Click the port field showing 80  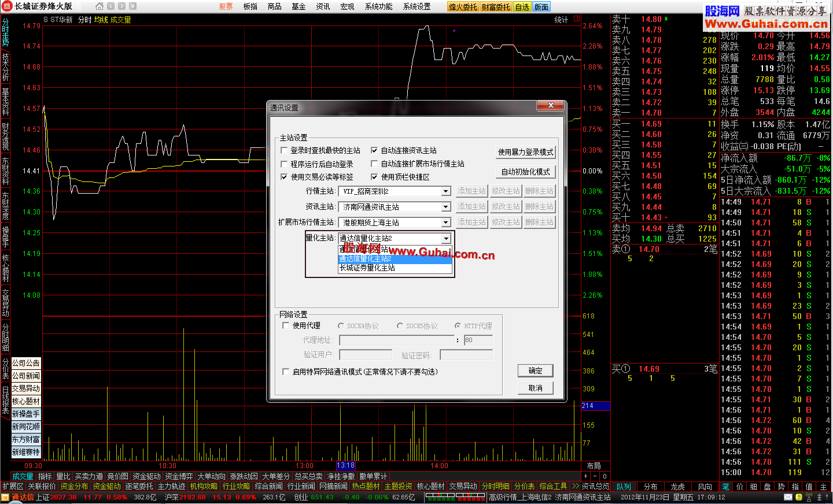point(478,340)
